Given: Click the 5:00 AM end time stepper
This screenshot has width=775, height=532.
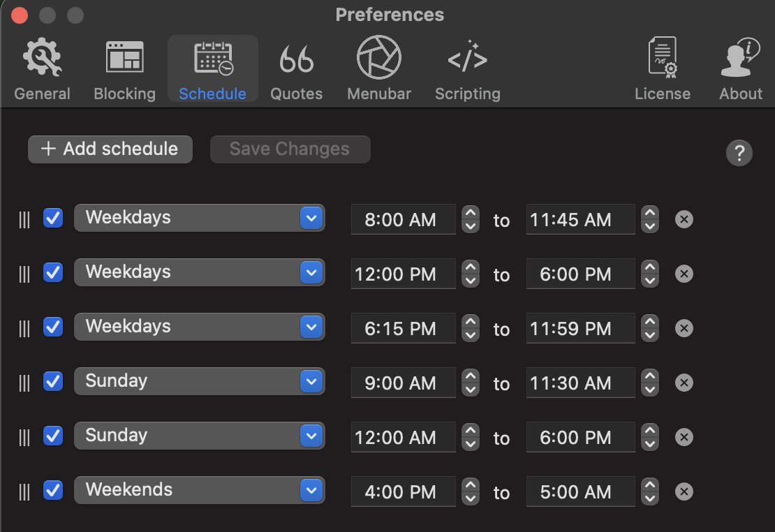Looking at the screenshot, I should (650, 492).
